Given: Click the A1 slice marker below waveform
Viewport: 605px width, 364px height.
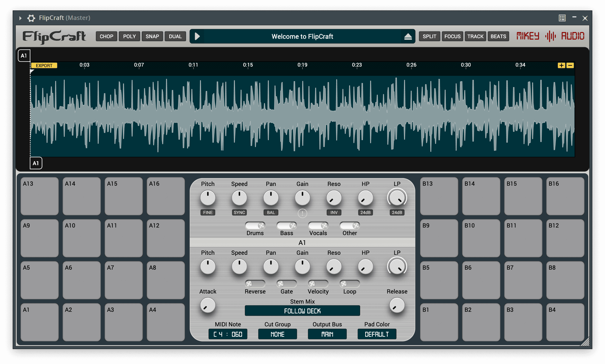Looking at the screenshot, I should (36, 163).
